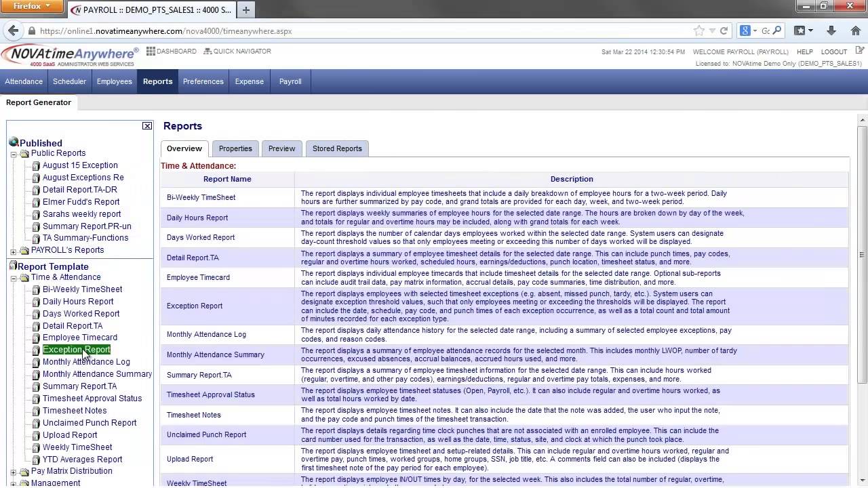Click the browser back arrow
This screenshot has width=868, height=488.
coord(13,30)
